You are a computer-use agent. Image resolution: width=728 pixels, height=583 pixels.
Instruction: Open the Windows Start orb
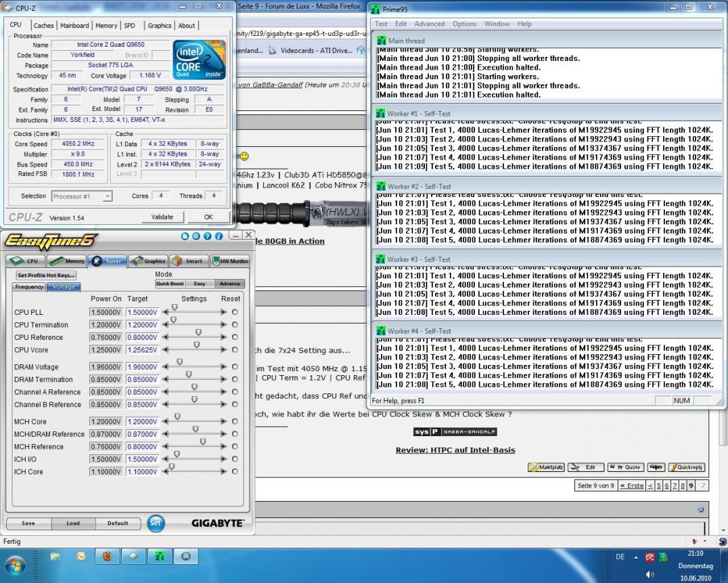[x=14, y=565]
